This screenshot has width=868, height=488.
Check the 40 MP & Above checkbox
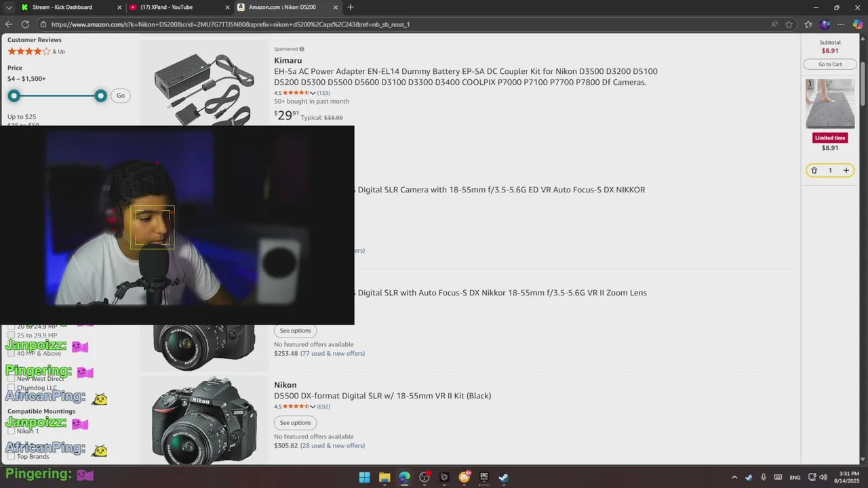(11, 352)
